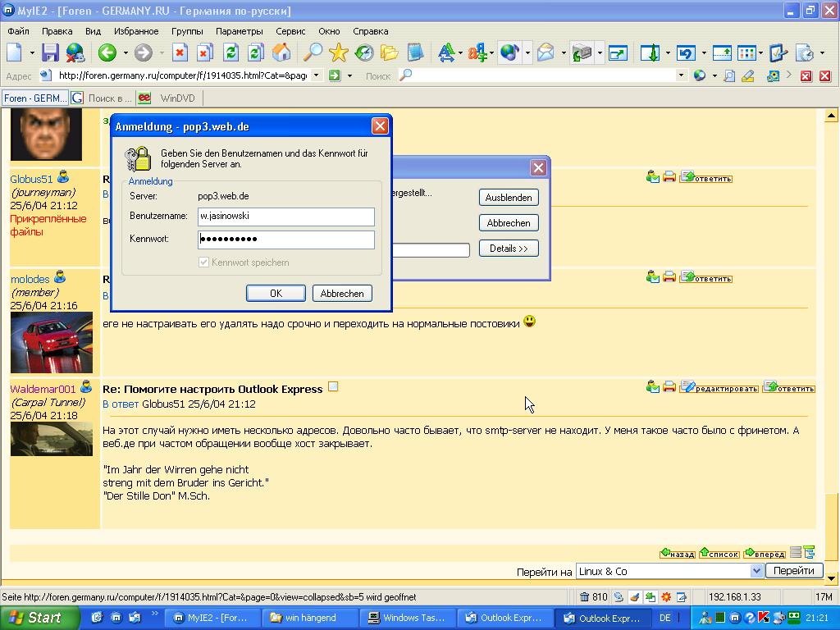Click the gray Forward arrow icon
The height and width of the screenshot is (630, 840).
(143, 52)
